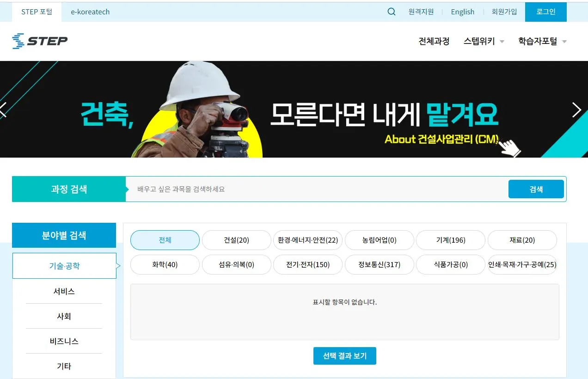588x379 pixels.
Task: Open the site search magnifier icon
Action: coord(391,12)
